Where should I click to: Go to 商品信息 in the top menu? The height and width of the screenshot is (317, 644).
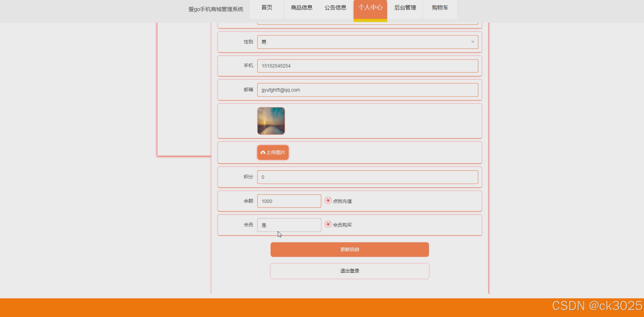tap(301, 8)
